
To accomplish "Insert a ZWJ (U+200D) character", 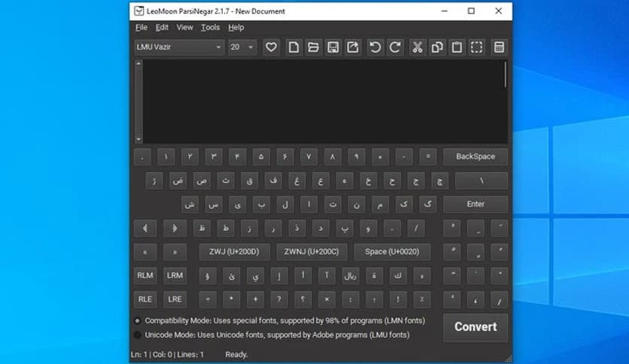I will (234, 252).
